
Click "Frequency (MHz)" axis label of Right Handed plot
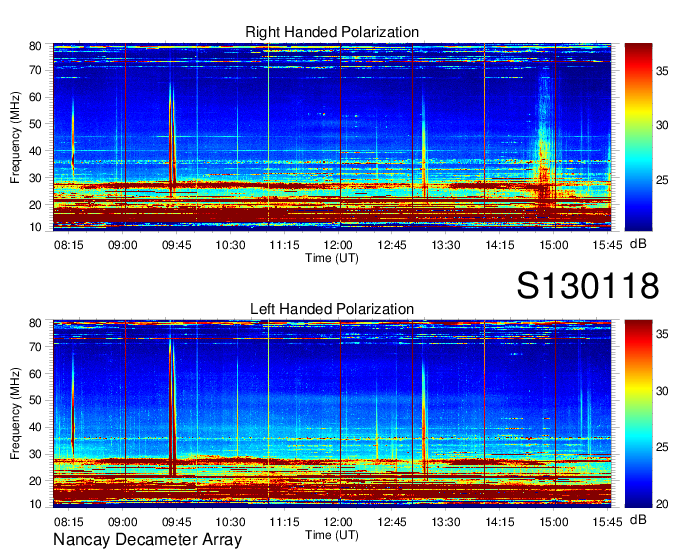tap(15, 137)
